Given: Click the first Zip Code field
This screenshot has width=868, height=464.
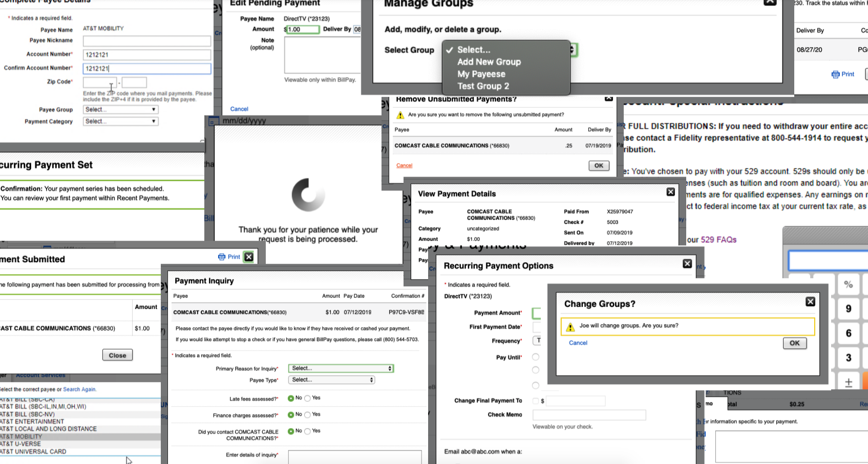Looking at the screenshot, I should coord(100,82).
